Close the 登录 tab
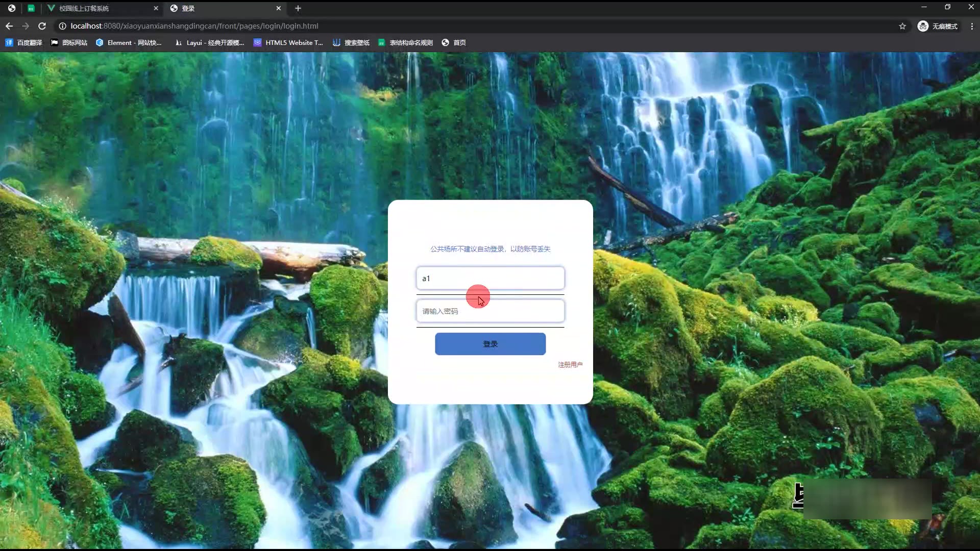Image resolution: width=980 pixels, height=551 pixels. click(279, 8)
